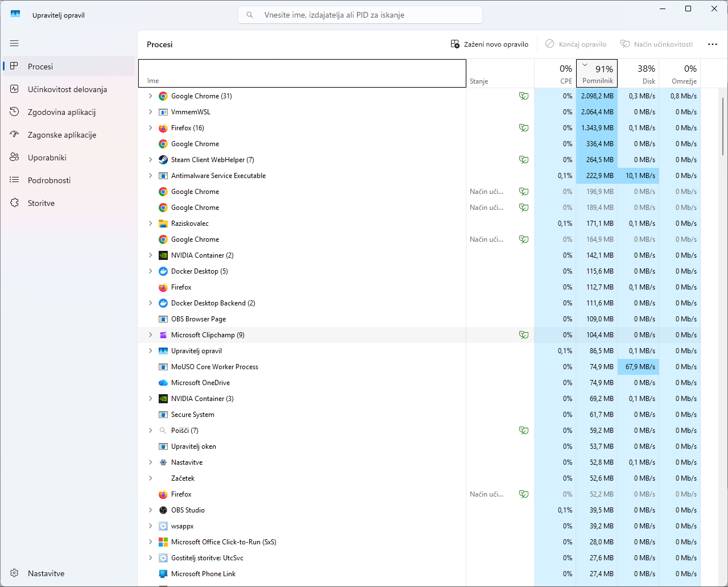Click efficiency leaf icon for Firefox (16)
The image size is (728, 587).
pos(524,128)
